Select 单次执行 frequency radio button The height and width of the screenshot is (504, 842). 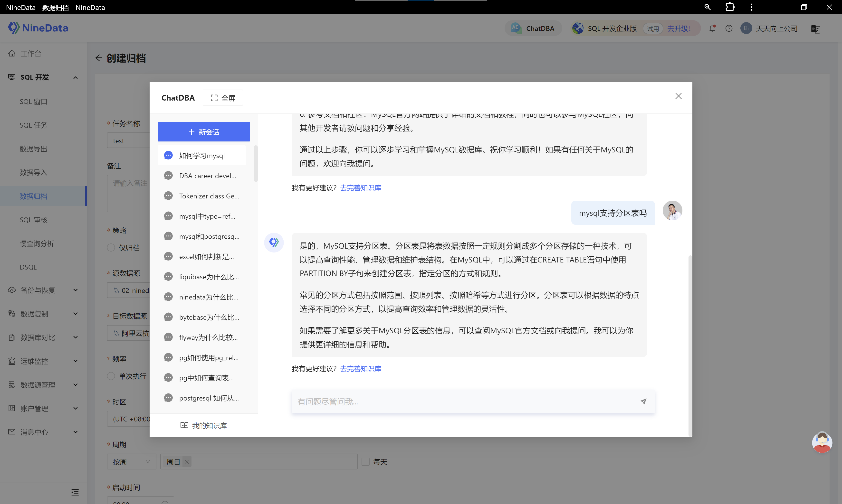pos(111,376)
